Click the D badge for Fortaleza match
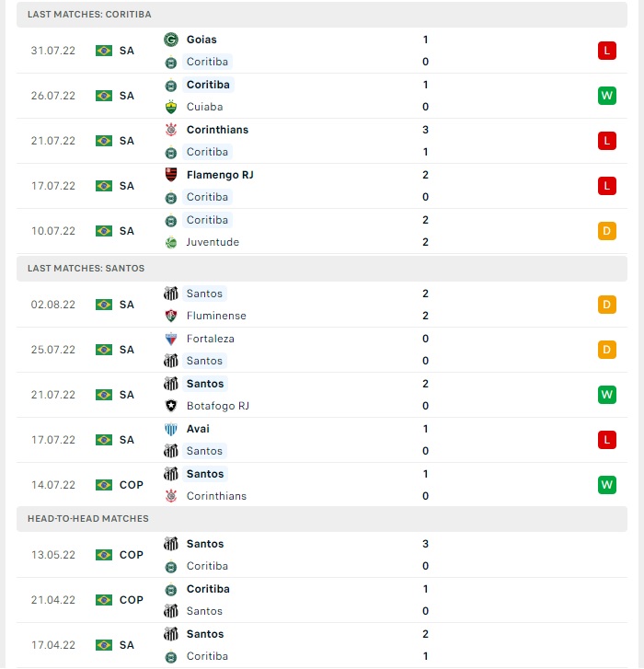This screenshot has height=669, width=644. (607, 350)
